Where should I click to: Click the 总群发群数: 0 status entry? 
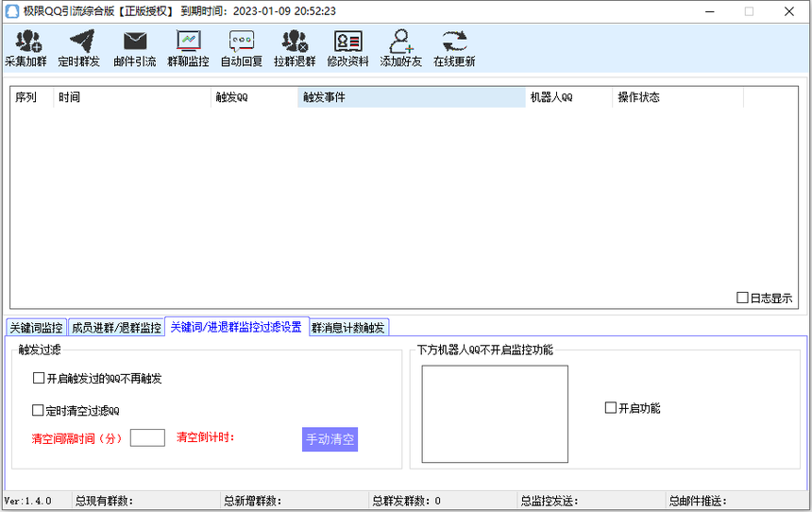(407, 501)
